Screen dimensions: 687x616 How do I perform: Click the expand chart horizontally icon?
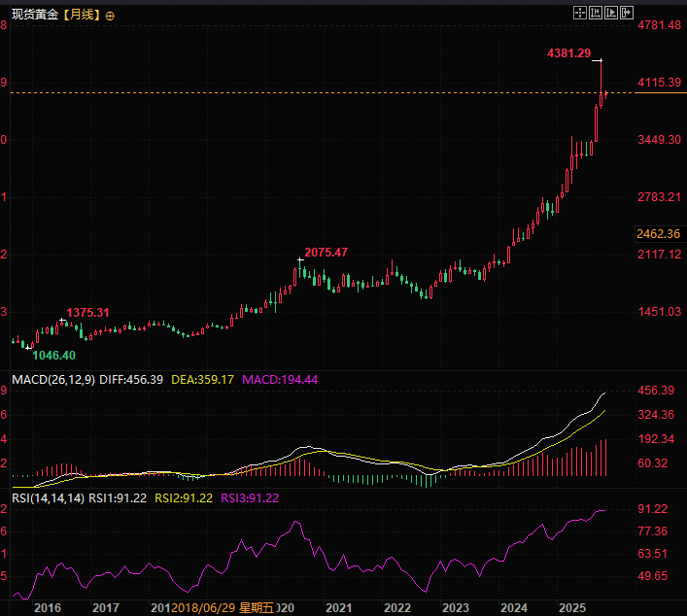click(x=612, y=13)
